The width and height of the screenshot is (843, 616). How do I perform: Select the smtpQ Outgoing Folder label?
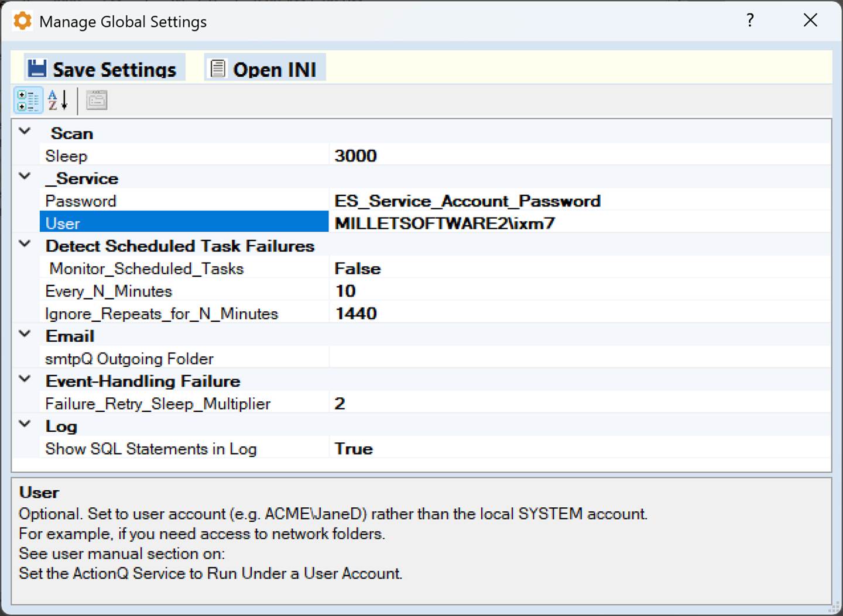[x=184, y=358]
